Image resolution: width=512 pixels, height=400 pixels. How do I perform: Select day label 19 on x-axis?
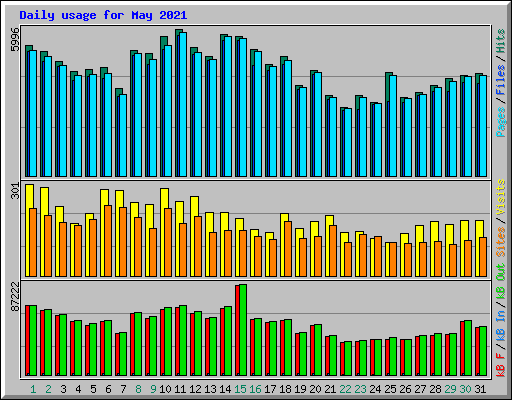[300, 389]
